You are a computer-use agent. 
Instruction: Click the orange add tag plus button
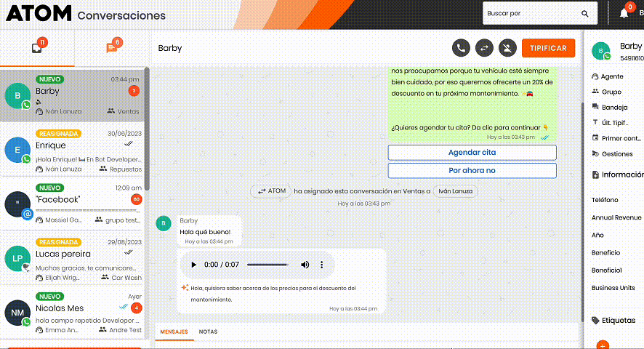[x=602, y=345]
